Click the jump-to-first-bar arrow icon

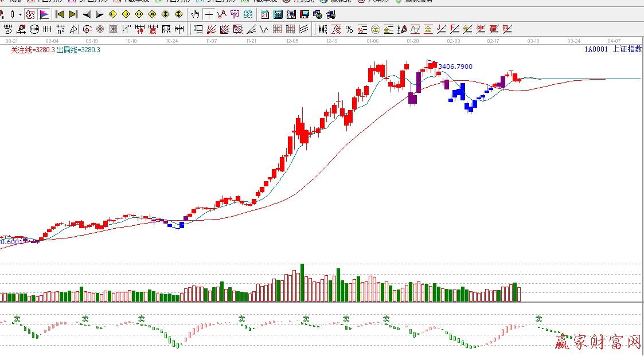pos(60,14)
